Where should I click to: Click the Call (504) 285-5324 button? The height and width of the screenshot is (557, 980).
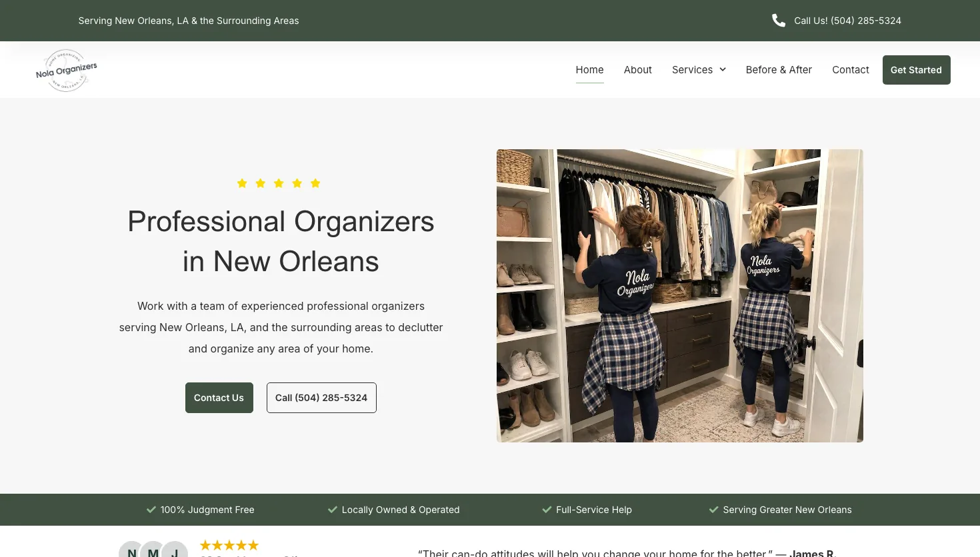(321, 398)
